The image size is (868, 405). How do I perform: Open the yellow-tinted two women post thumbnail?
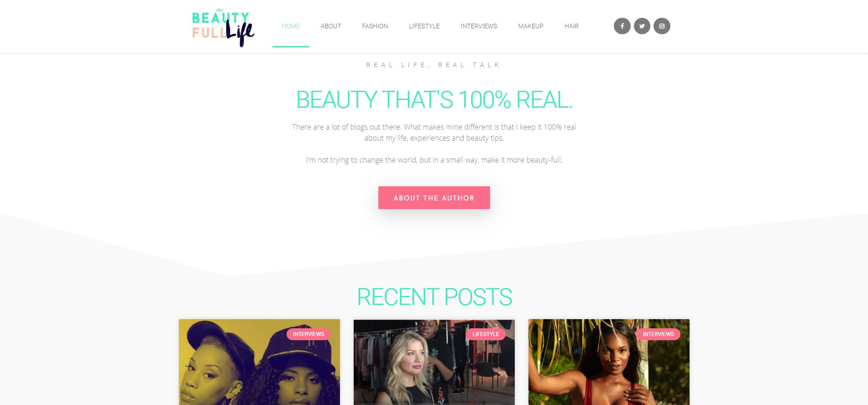[259, 362]
